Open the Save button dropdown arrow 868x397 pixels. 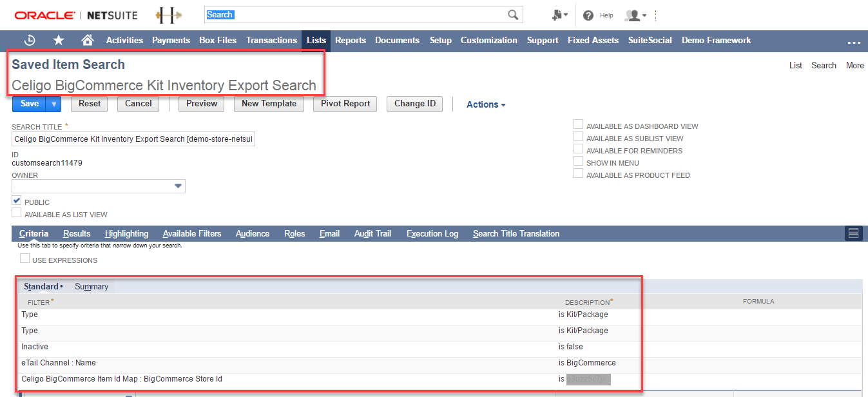[53, 104]
